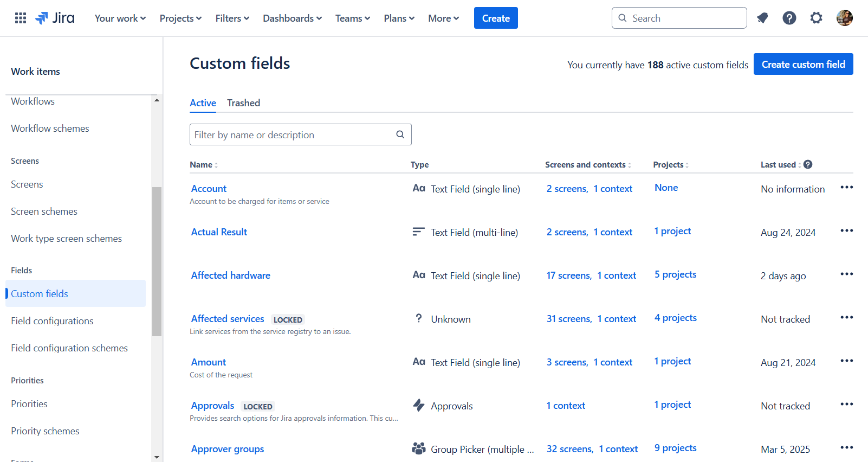Open the help question mark icon
Screen dimensions: 868x462
point(789,18)
